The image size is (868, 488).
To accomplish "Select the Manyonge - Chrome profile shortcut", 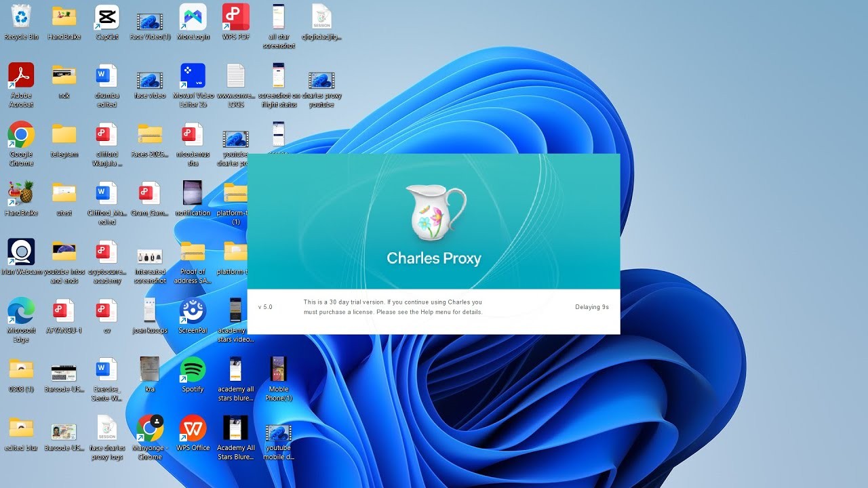I will (x=150, y=438).
